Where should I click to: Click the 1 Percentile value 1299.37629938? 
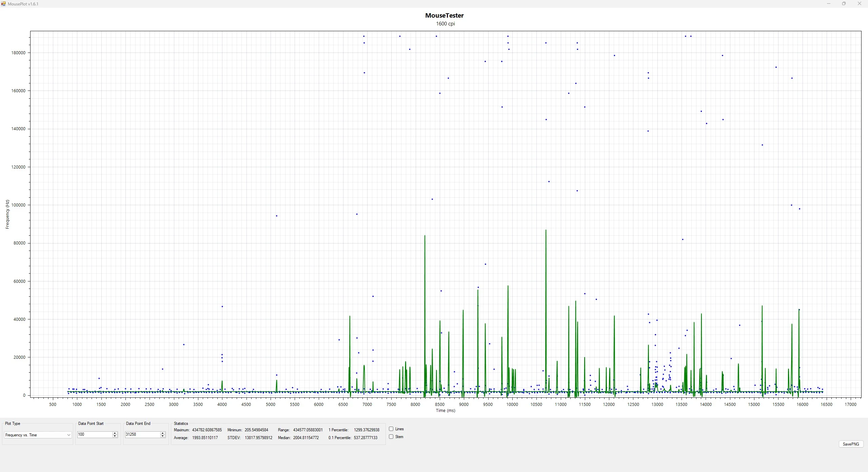pos(367,430)
